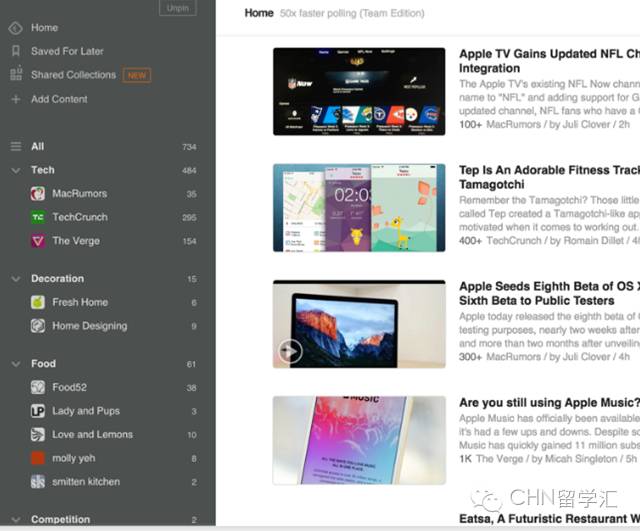Unpin the sidebar with Unpin button

(x=178, y=8)
